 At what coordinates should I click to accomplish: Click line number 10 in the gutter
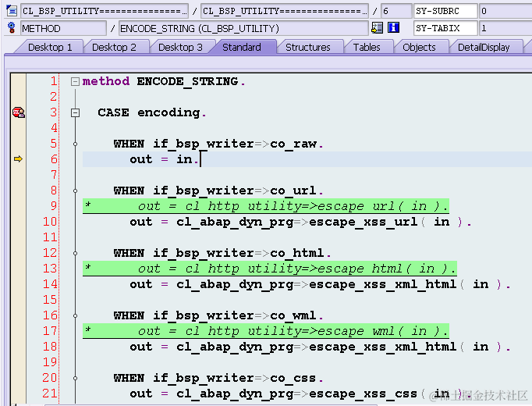pyautogui.click(x=50, y=222)
